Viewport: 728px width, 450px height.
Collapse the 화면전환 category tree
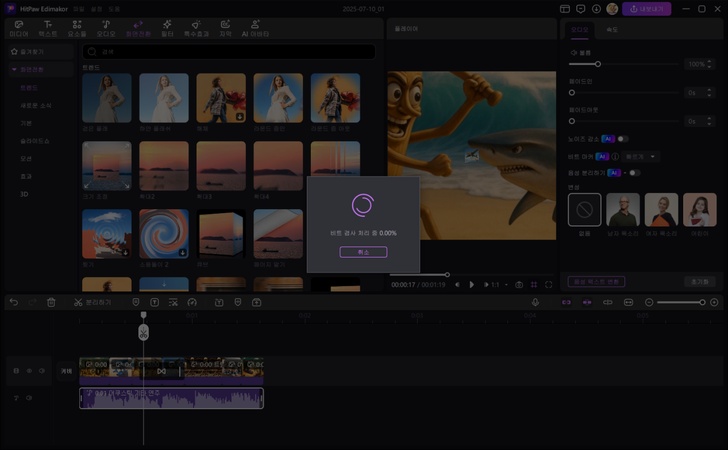tap(14, 69)
